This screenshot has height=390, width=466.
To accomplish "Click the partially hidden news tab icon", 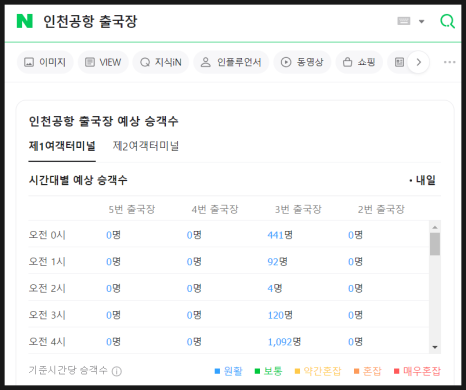I will 399,62.
